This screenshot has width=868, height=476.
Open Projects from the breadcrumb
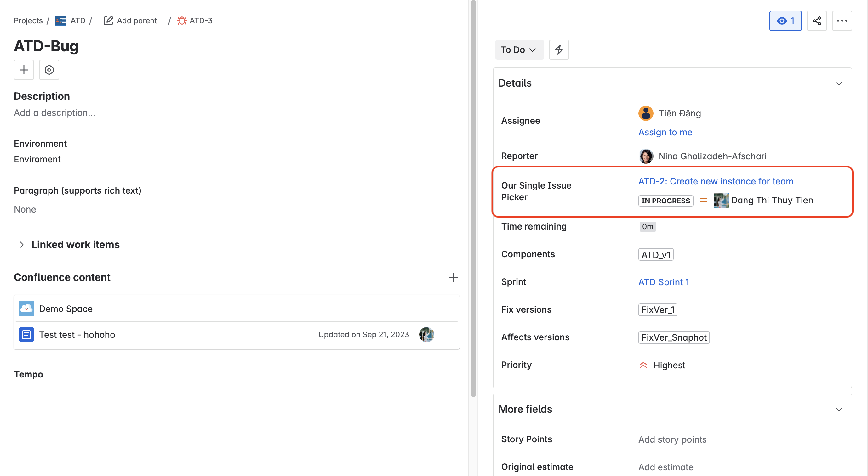tap(28, 20)
